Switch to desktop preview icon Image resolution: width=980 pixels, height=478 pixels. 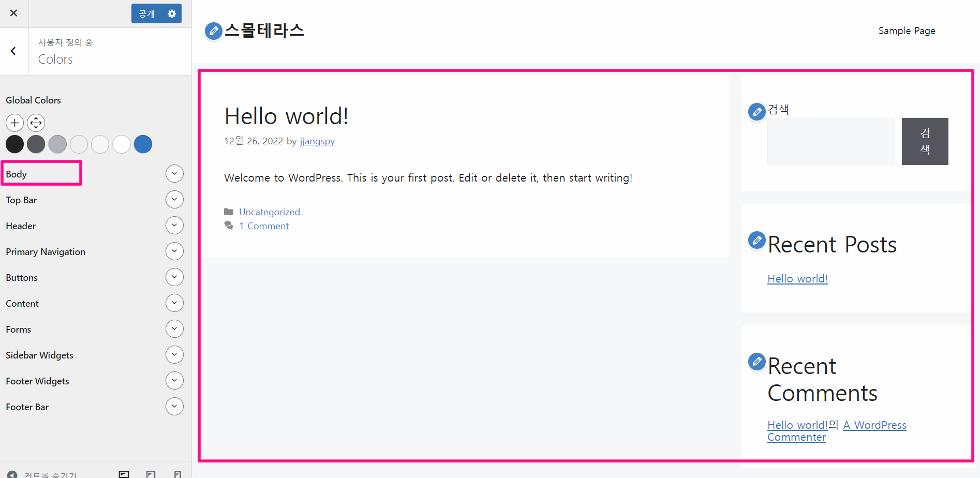point(124,474)
